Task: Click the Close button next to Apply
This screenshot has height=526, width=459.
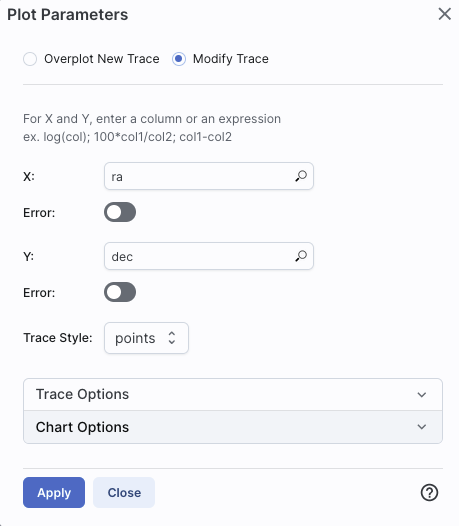Action: click(124, 492)
